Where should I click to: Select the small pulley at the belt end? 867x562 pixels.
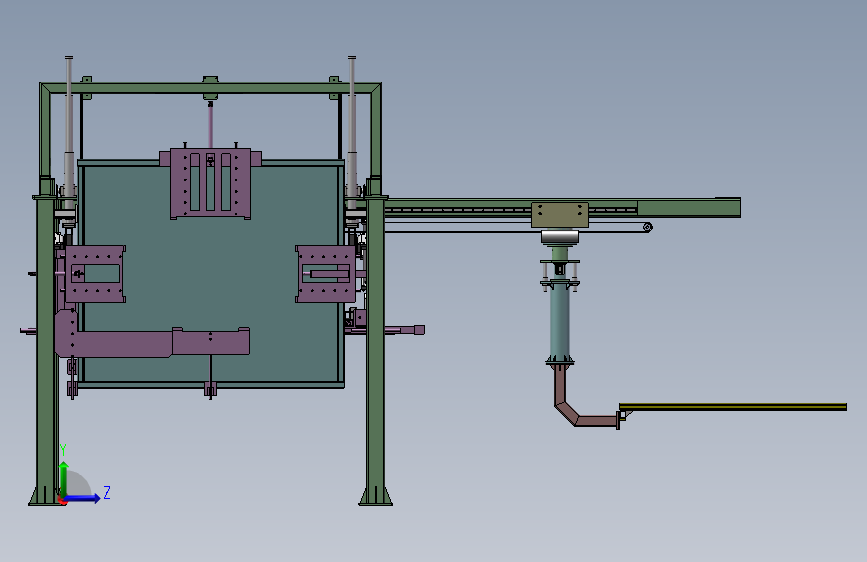point(647,227)
